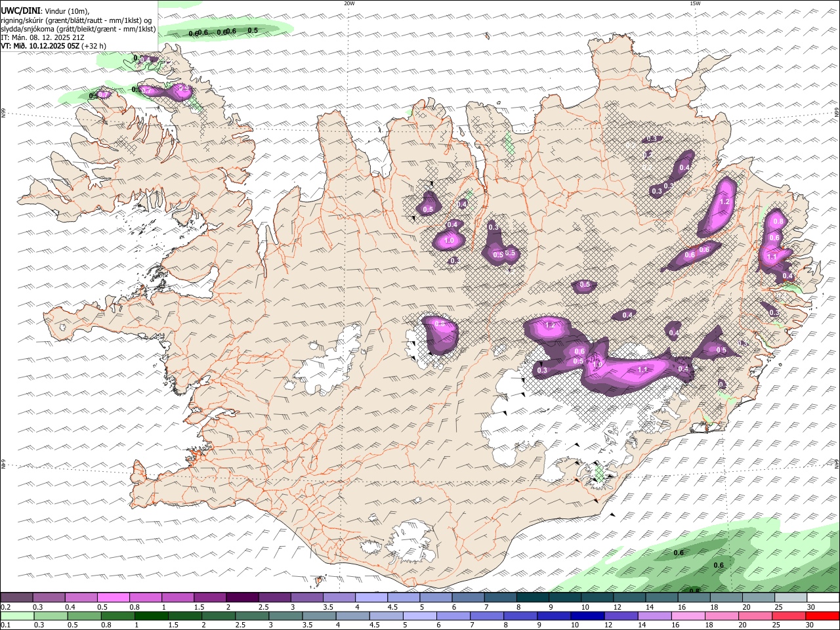Click the 15W longitude label

pos(694,3)
